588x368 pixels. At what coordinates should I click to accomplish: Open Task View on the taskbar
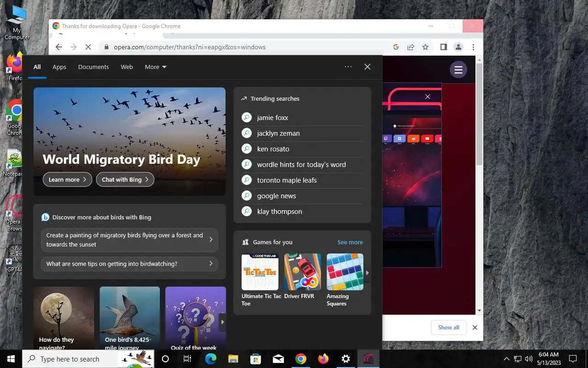point(187,359)
